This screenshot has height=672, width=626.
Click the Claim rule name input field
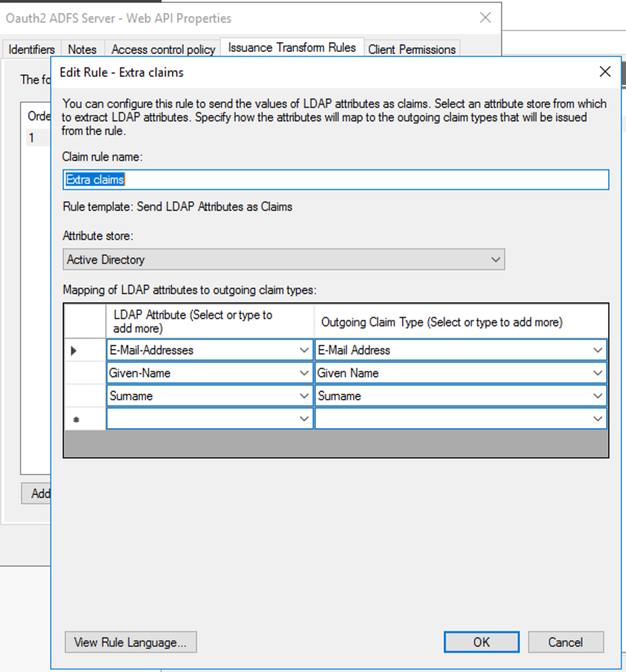[336, 180]
